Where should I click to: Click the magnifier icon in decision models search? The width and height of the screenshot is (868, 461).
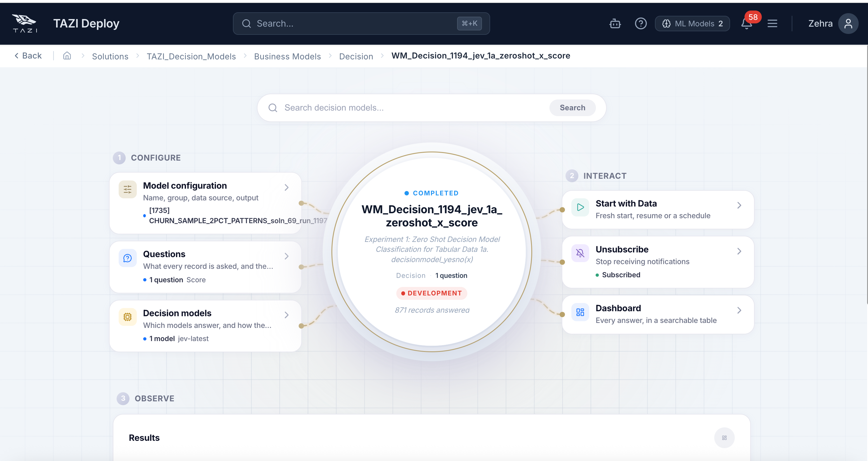coord(273,108)
